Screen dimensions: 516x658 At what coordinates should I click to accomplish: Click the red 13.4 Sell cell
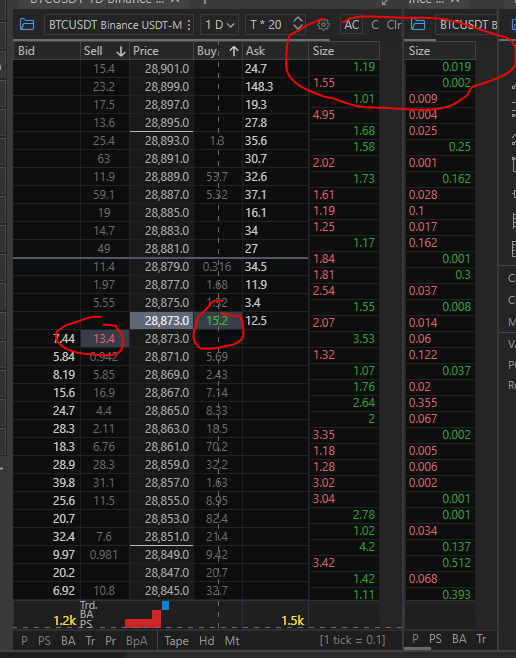click(x=104, y=339)
